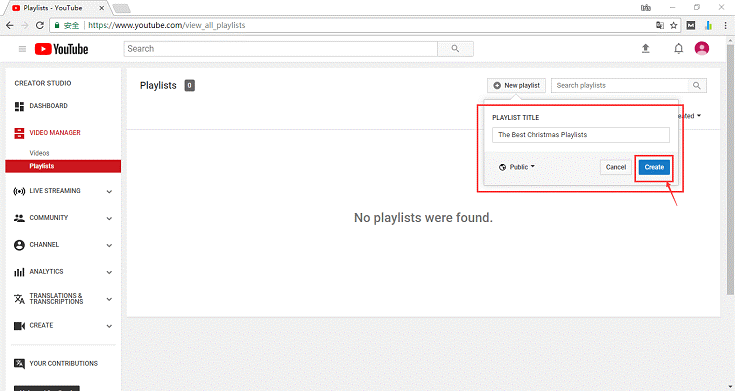Cancel the new playlist dialog
The width and height of the screenshot is (735, 391).
pyautogui.click(x=615, y=167)
